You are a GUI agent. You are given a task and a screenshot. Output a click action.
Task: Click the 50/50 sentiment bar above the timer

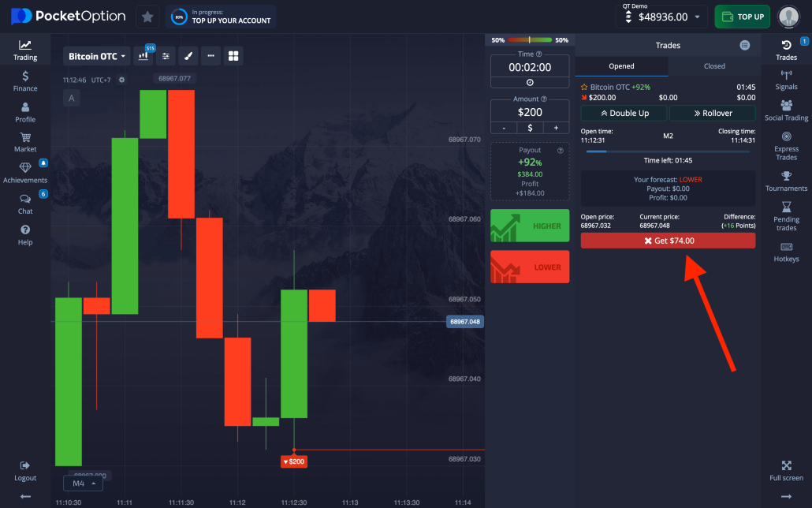(530, 39)
